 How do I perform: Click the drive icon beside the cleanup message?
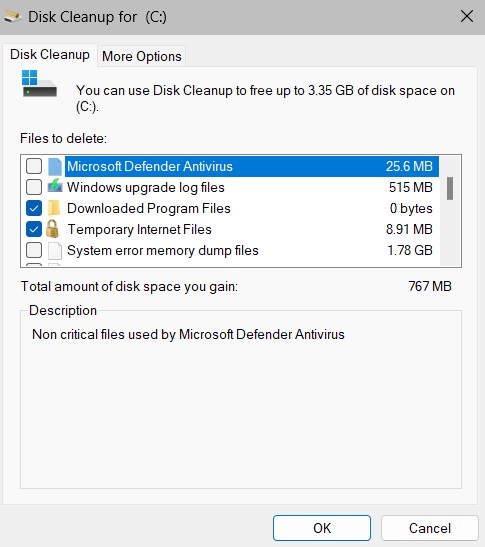[x=39, y=84]
